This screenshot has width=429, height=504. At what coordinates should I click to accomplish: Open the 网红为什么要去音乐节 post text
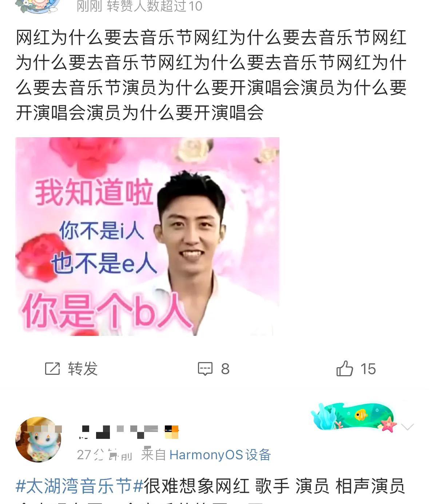[211, 75]
